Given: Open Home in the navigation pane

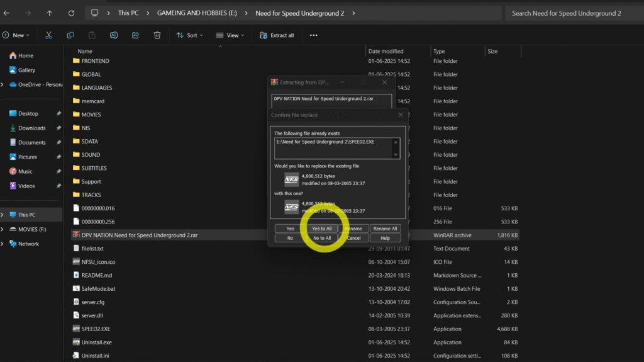Looking at the screenshot, I should pos(21,55).
